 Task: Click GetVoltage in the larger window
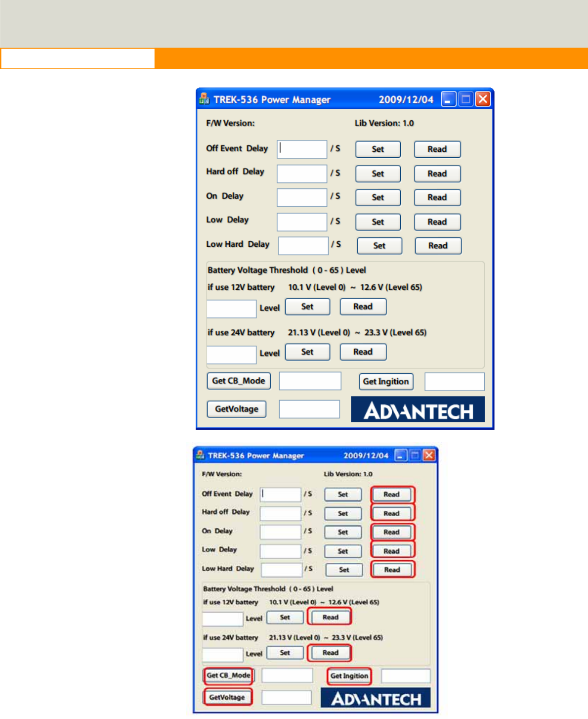point(237,409)
